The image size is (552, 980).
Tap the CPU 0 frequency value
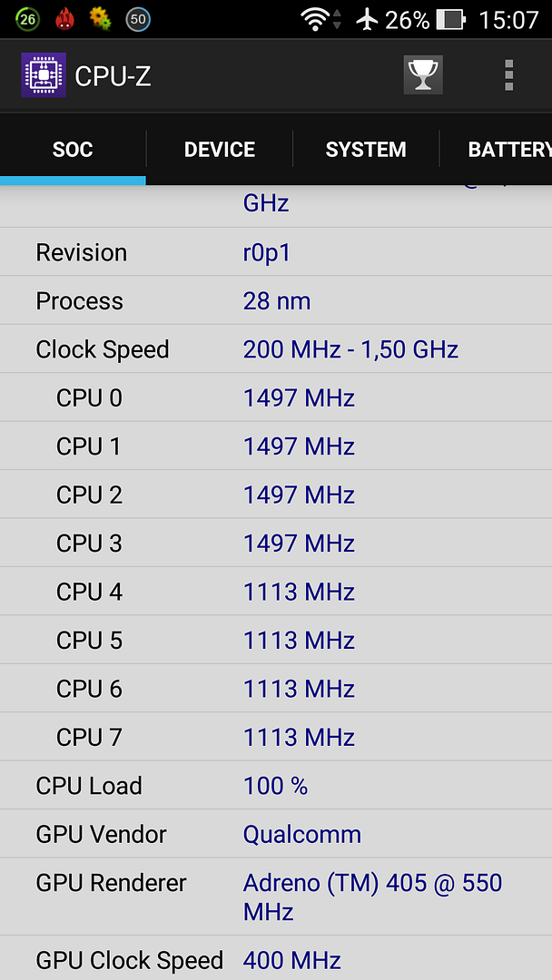(x=299, y=397)
